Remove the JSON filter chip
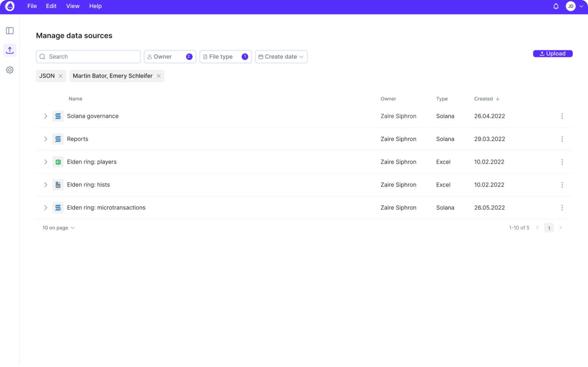588x367 pixels. (61, 76)
